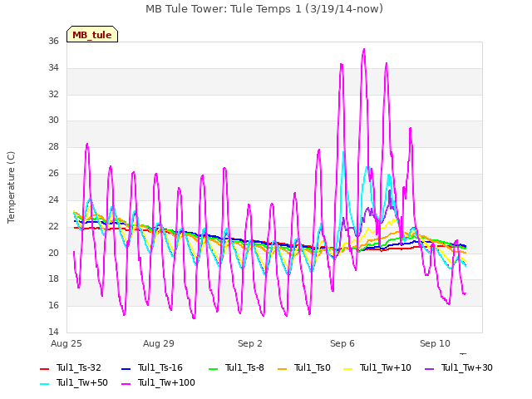Click the 20 y-axis tick label
The width and height of the screenshot is (532, 399).
pyautogui.click(x=53, y=253)
